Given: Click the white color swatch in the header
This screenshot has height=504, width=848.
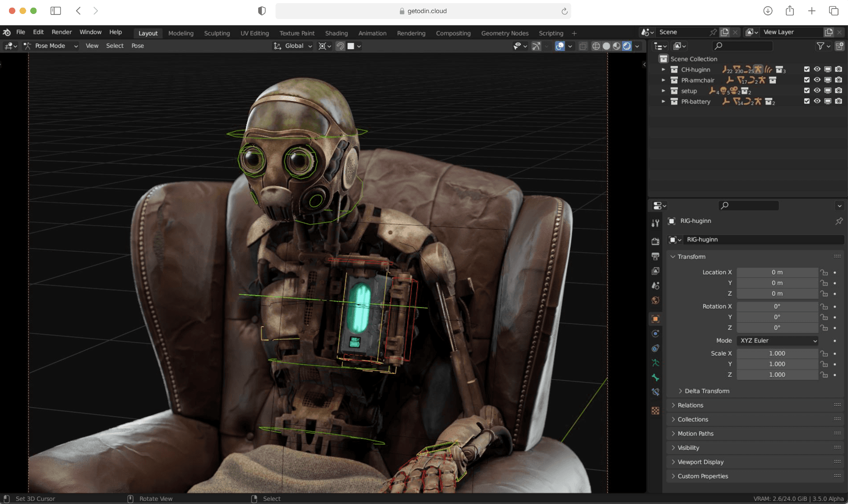Looking at the screenshot, I should [x=352, y=46].
